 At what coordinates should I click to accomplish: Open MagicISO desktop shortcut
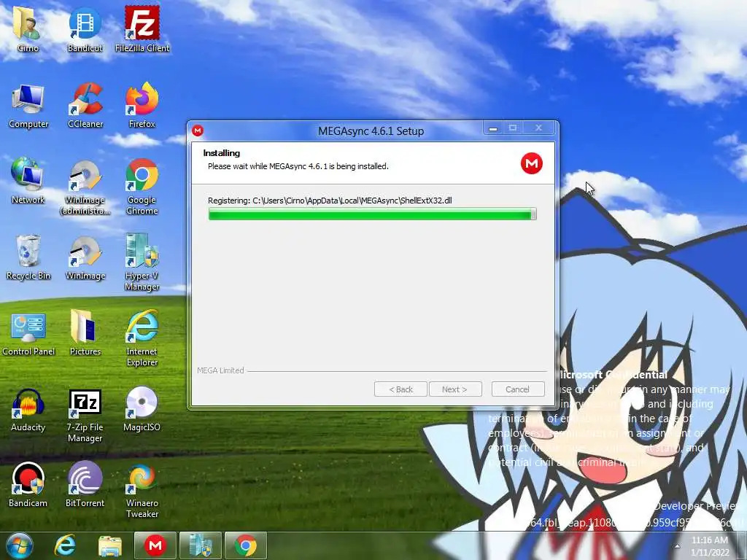click(142, 410)
